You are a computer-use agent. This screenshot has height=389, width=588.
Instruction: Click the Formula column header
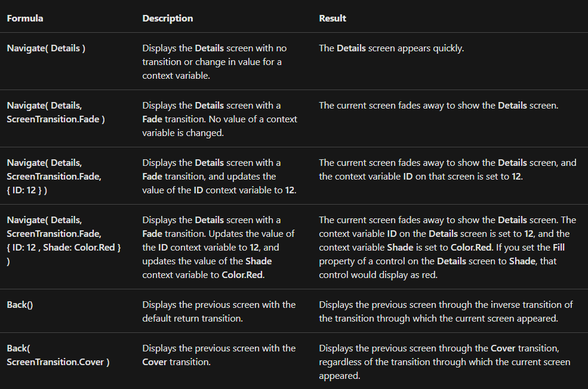[25, 18]
